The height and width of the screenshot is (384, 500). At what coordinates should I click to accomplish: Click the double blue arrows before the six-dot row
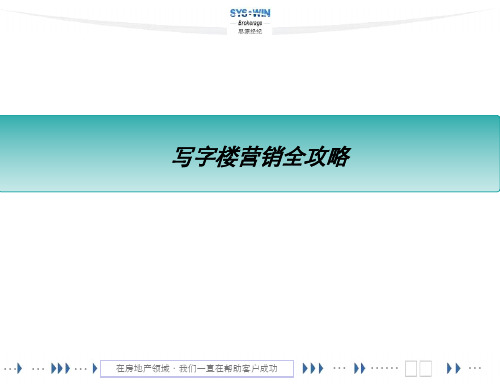point(360,368)
